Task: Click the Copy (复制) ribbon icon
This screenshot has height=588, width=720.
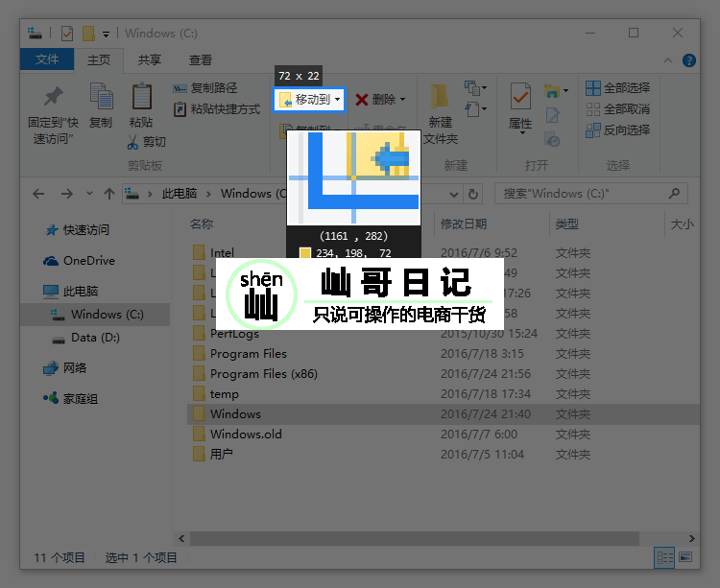Action: coord(101,97)
